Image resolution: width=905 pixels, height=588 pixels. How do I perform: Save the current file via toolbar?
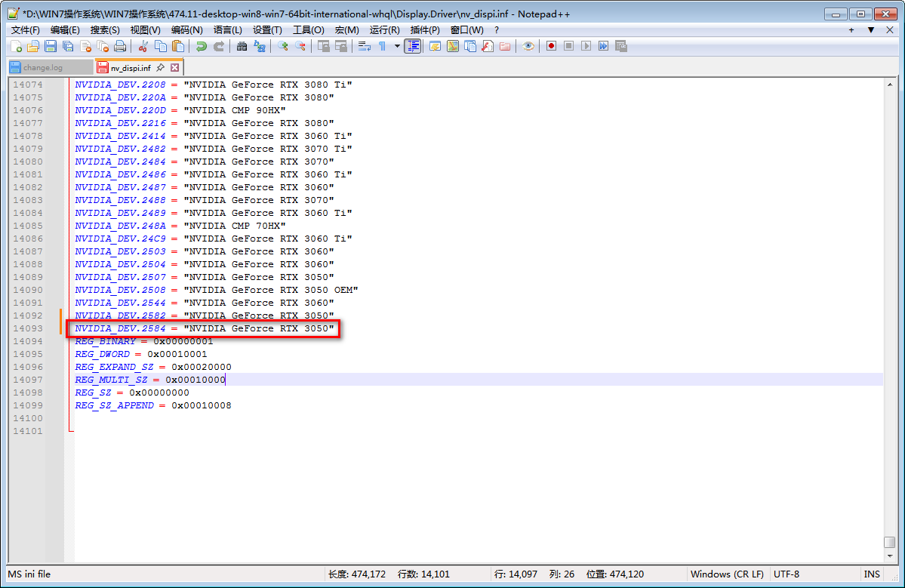point(51,46)
